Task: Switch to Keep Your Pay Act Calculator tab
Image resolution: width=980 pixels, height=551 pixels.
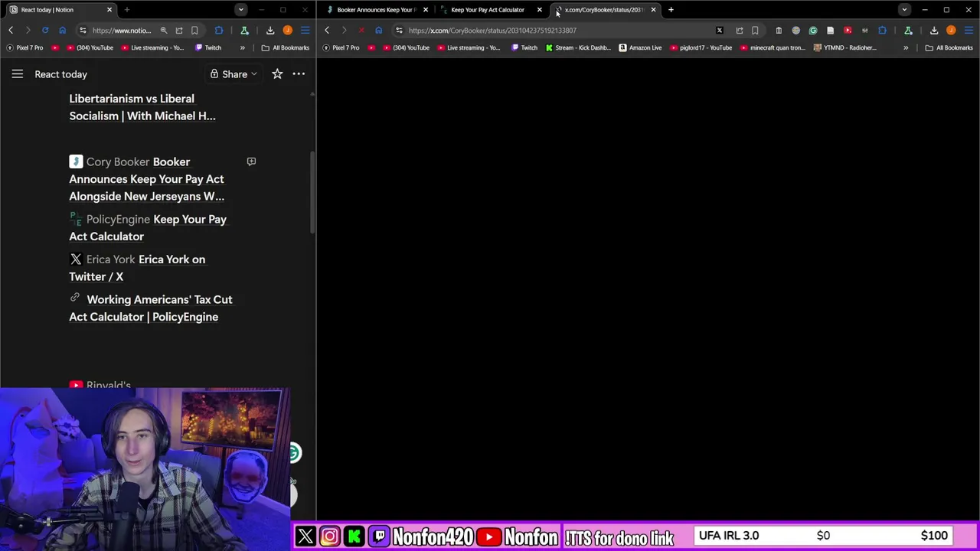Action: pos(488,10)
